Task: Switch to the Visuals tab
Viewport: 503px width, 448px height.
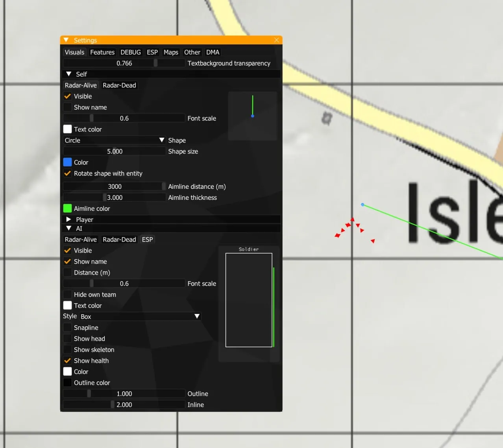Action: pyautogui.click(x=74, y=52)
